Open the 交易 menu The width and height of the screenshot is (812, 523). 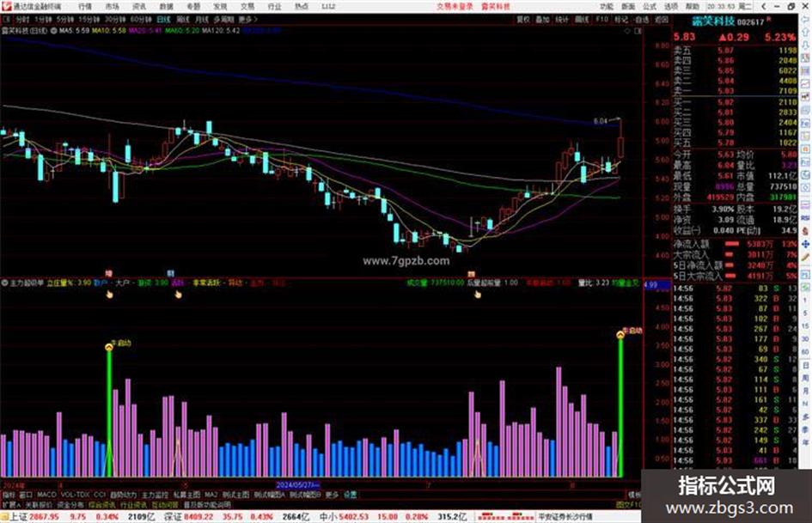coord(247,7)
